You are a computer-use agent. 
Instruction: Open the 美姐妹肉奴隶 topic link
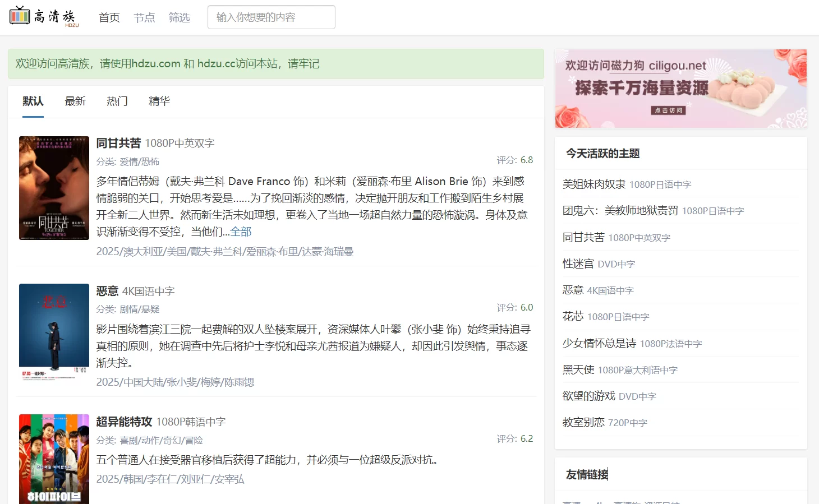click(x=593, y=184)
